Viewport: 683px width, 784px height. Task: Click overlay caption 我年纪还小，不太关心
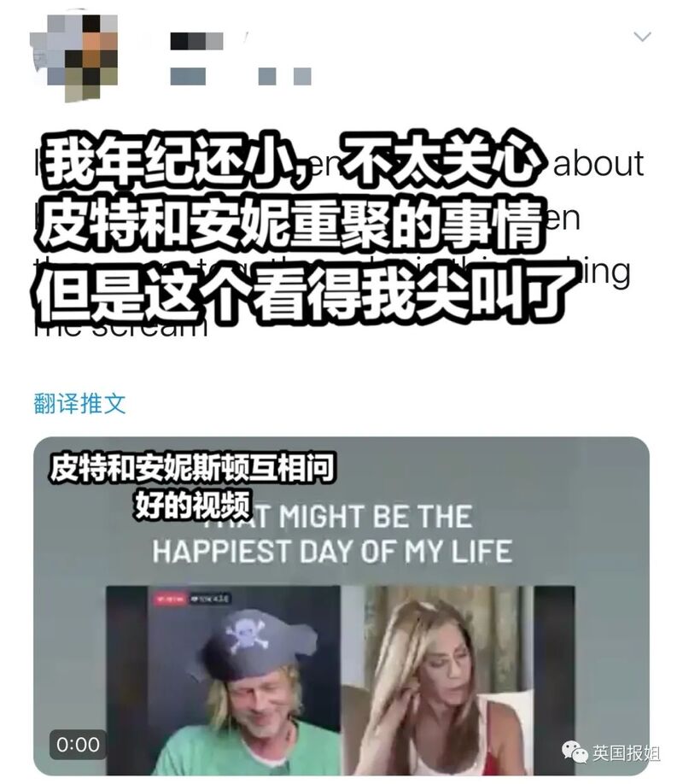click(291, 160)
